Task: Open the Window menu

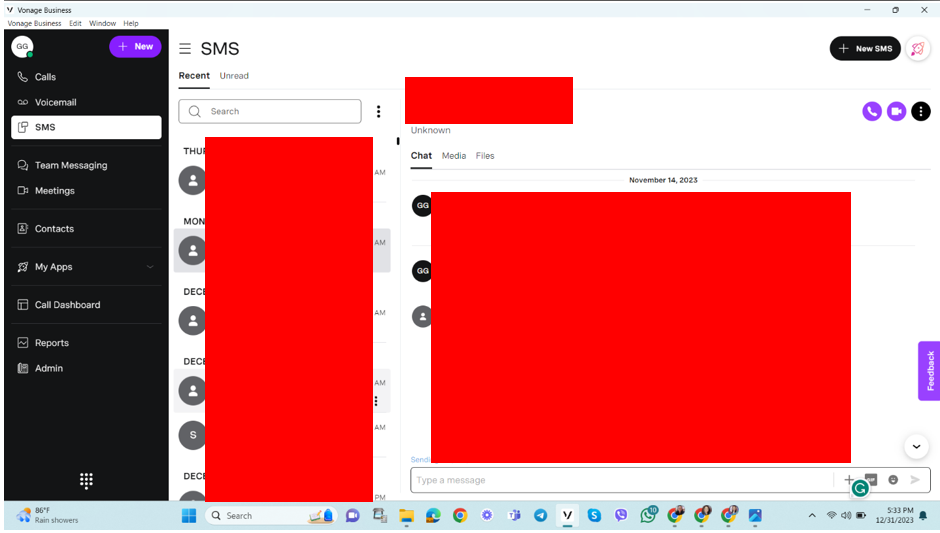Action: tap(103, 23)
